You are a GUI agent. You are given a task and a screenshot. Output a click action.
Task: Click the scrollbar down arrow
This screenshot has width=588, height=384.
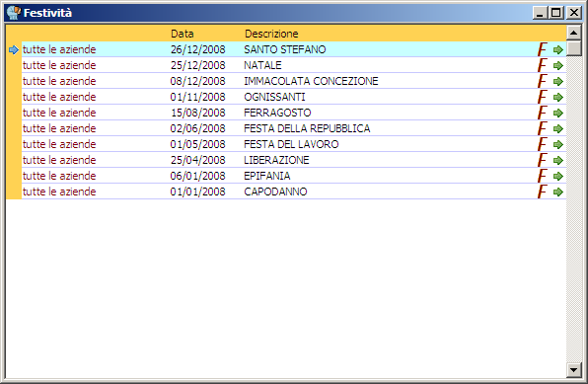[574, 370]
